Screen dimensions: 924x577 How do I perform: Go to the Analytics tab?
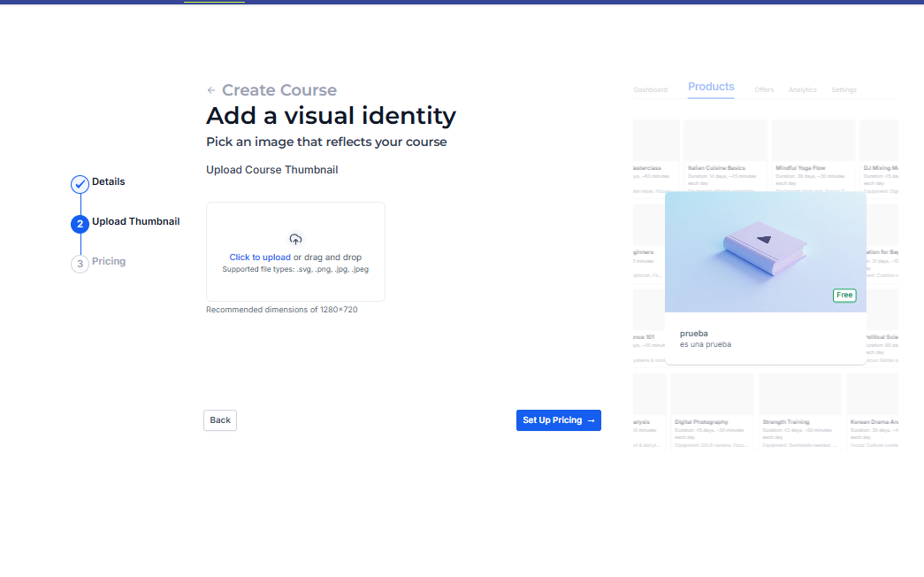point(802,90)
